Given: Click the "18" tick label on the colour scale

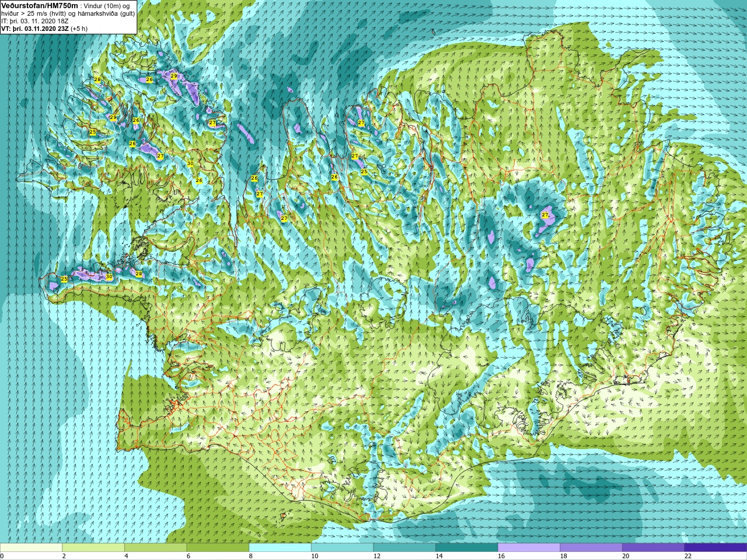Looking at the screenshot, I should pyautogui.click(x=564, y=556).
